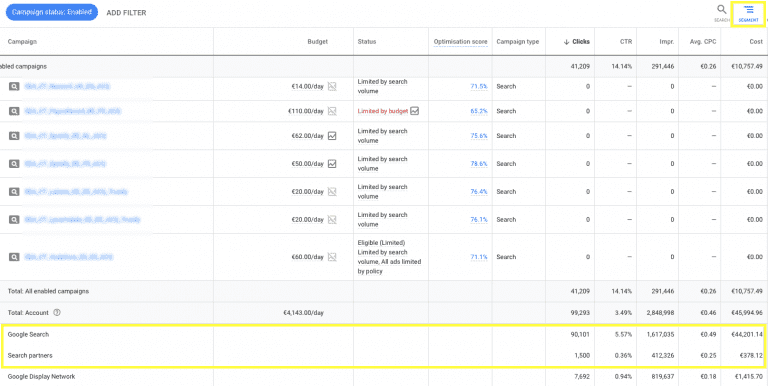The image size is (768, 386).
Task: Open budget chart icon in 76.4% score row
Action: point(332,192)
